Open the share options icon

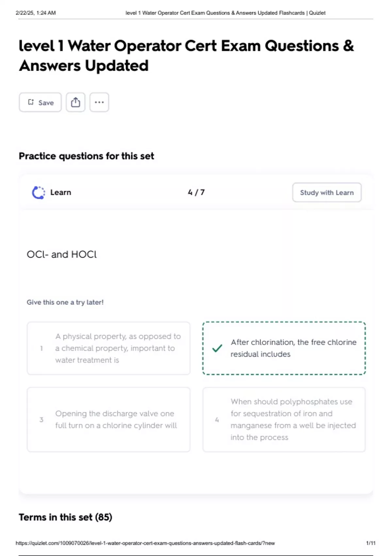tap(75, 102)
